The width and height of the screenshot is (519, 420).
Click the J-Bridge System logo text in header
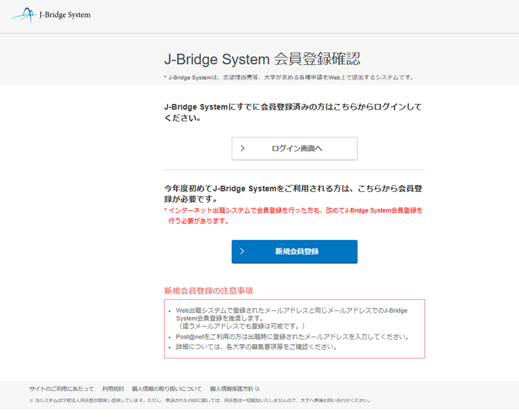tap(65, 15)
